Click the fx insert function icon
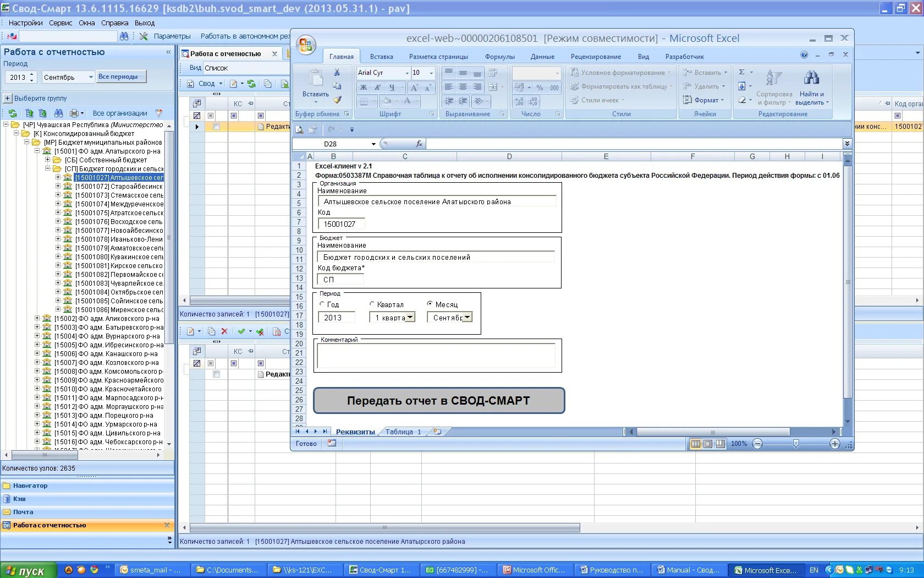The height and width of the screenshot is (578, 924). [419, 144]
